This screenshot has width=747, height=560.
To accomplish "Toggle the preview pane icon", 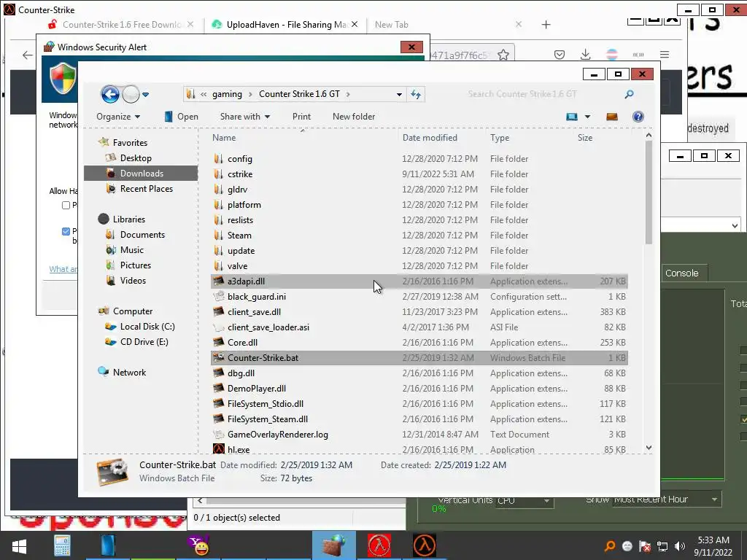I will click(612, 117).
